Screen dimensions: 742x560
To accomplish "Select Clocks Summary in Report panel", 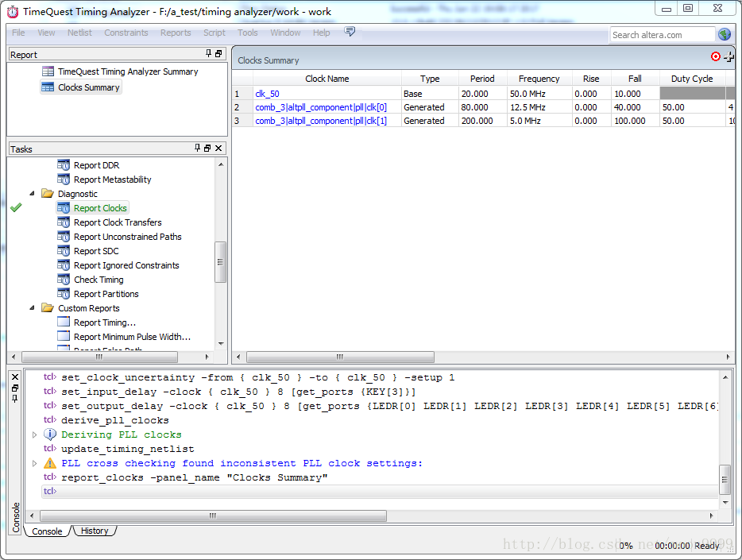I will tap(88, 87).
